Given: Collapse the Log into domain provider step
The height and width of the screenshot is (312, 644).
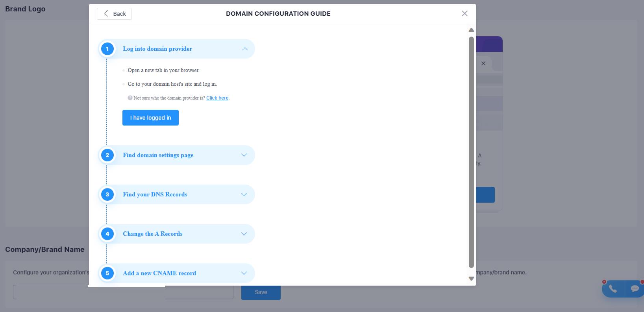Looking at the screenshot, I should (245, 49).
